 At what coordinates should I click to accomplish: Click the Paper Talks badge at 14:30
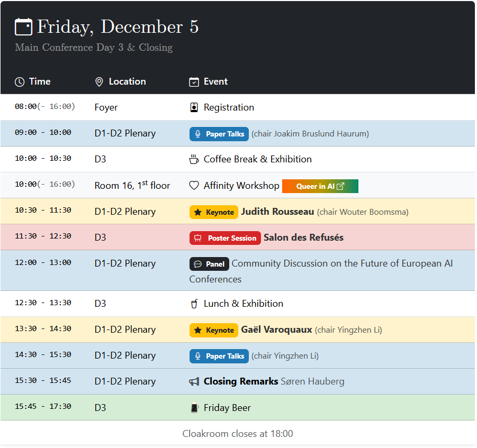pyautogui.click(x=219, y=356)
